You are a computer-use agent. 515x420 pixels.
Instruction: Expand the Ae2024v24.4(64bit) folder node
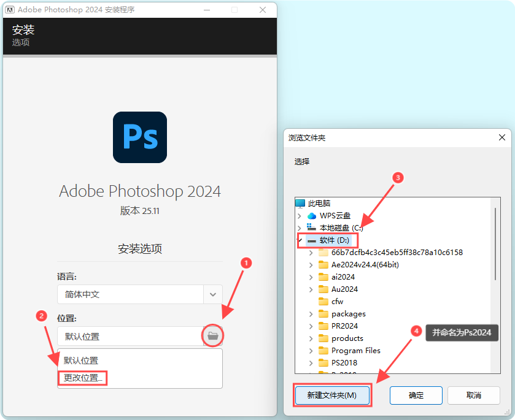[x=311, y=265]
